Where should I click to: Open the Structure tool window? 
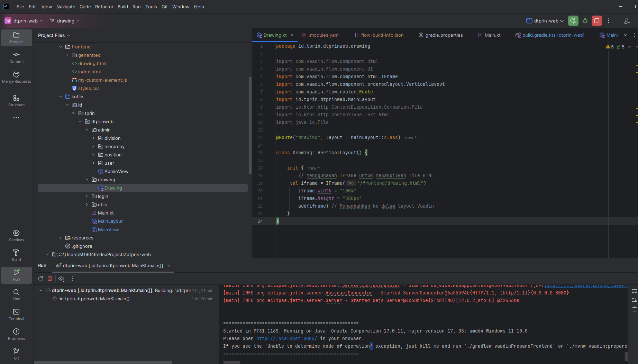pyautogui.click(x=16, y=101)
